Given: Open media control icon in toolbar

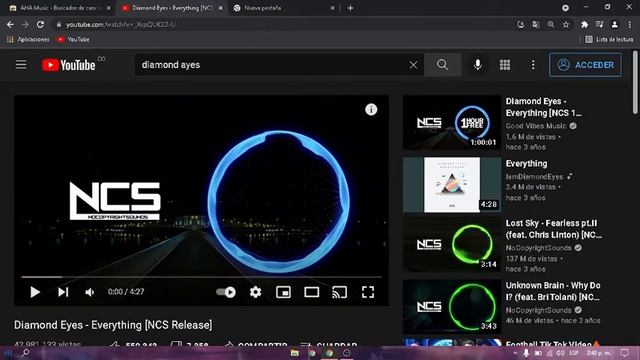Looking at the screenshot, I should coord(599,24).
